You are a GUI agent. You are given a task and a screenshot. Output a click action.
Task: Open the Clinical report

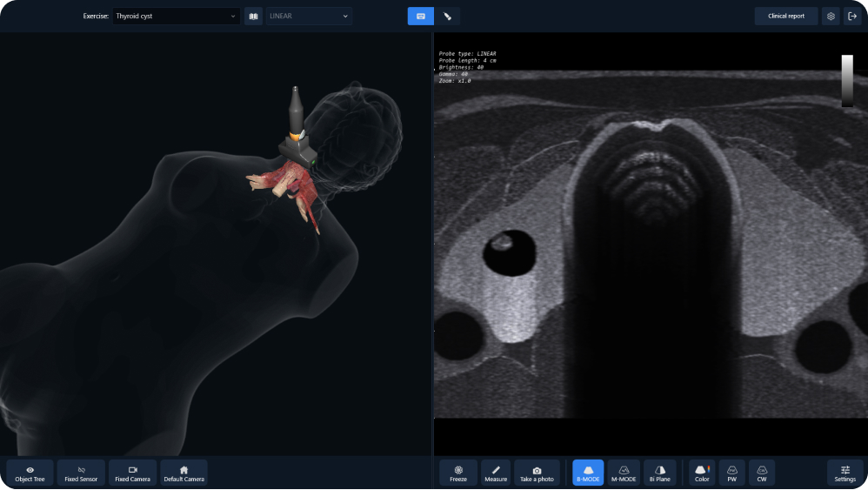click(786, 16)
